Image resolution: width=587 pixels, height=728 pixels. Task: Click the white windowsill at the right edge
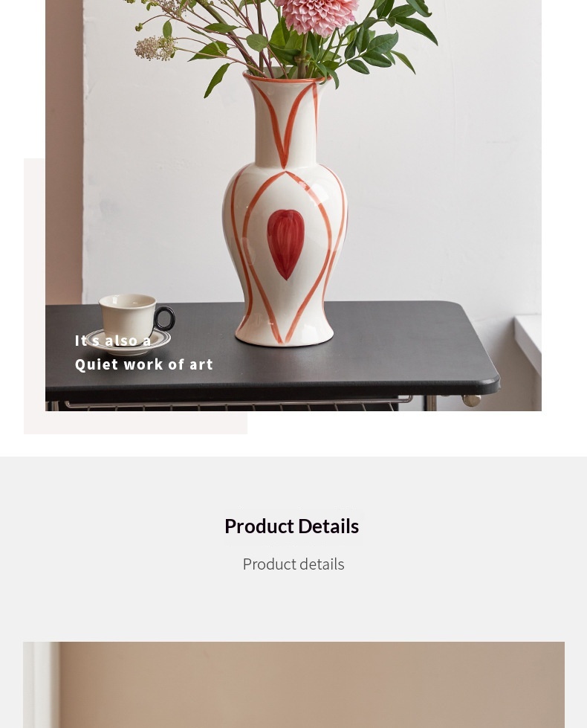(528, 342)
